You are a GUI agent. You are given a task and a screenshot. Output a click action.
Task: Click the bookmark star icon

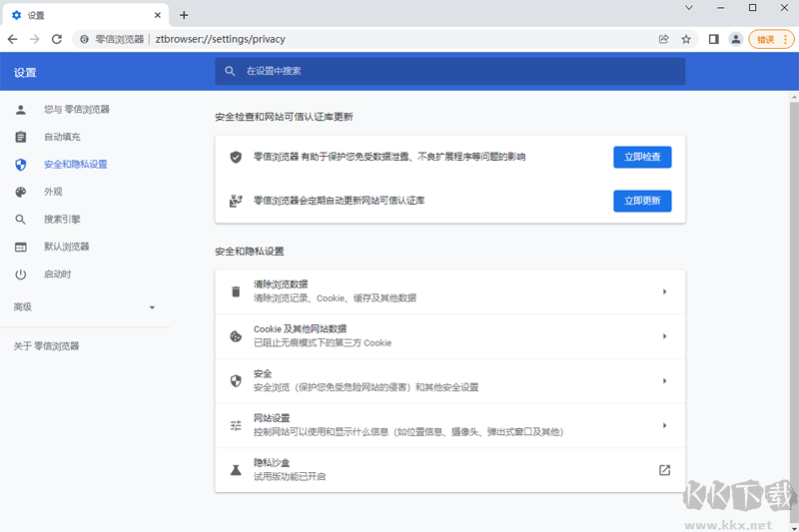coord(686,39)
